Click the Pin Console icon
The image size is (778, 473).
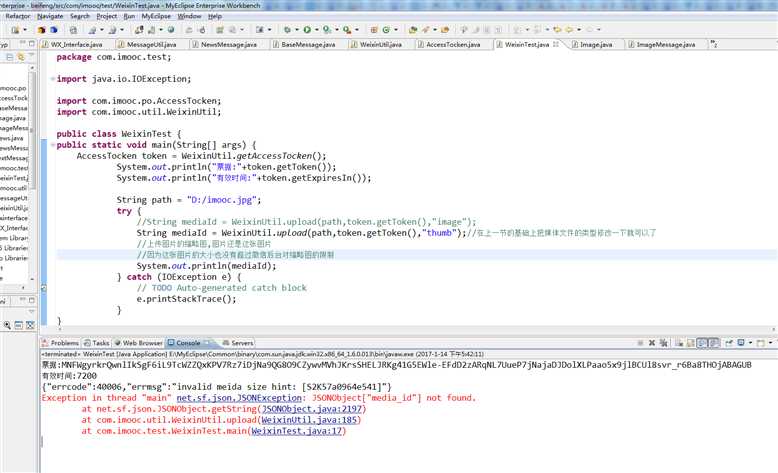729,343
